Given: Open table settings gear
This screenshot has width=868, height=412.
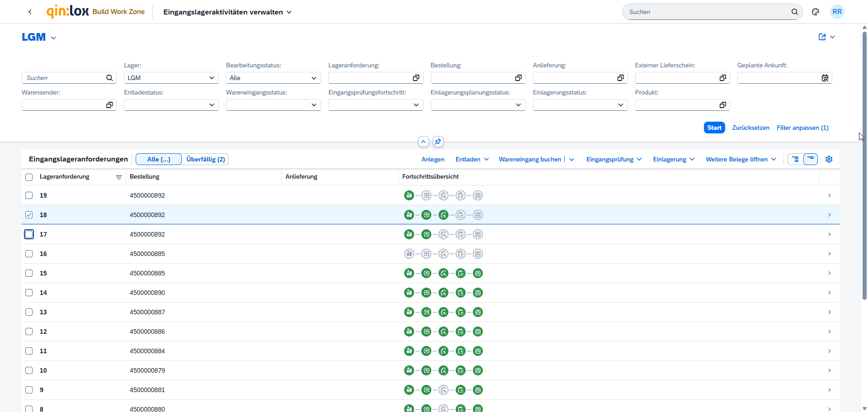Looking at the screenshot, I should pos(829,159).
